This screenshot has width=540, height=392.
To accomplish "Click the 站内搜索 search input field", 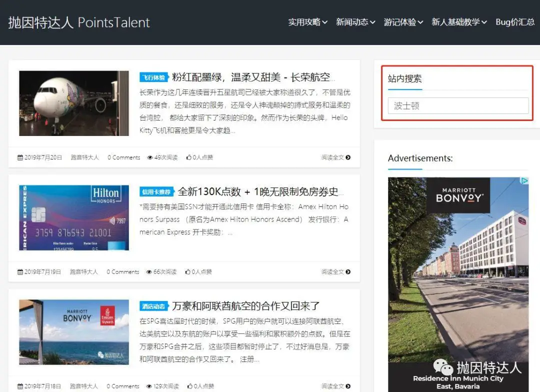I will pos(458,106).
